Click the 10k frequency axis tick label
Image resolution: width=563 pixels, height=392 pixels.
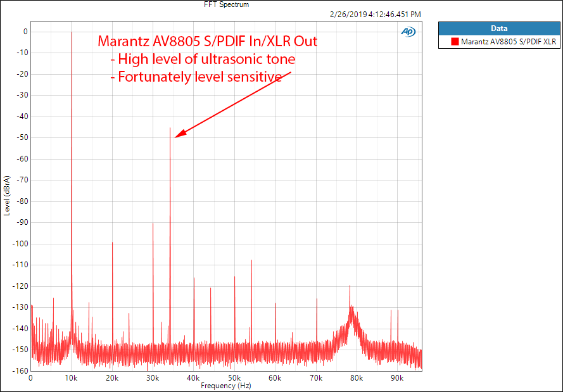point(72,378)
